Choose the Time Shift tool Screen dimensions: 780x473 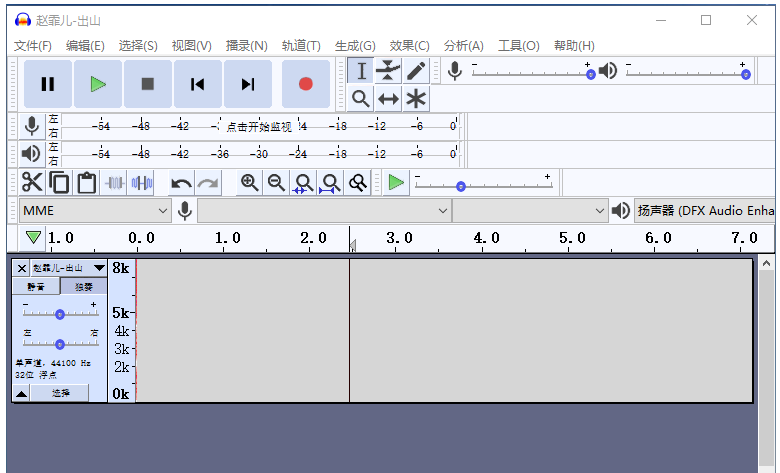click(x=388, y=98)
